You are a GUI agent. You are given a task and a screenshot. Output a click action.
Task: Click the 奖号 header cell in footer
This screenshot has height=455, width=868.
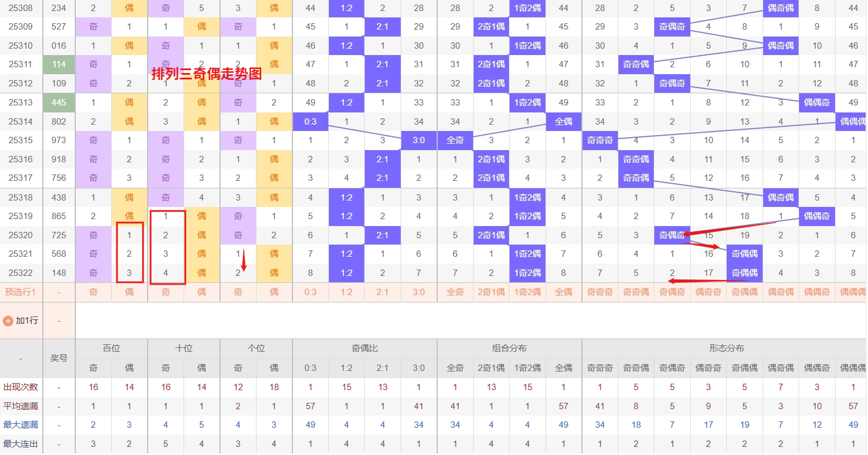coord(59,358)
